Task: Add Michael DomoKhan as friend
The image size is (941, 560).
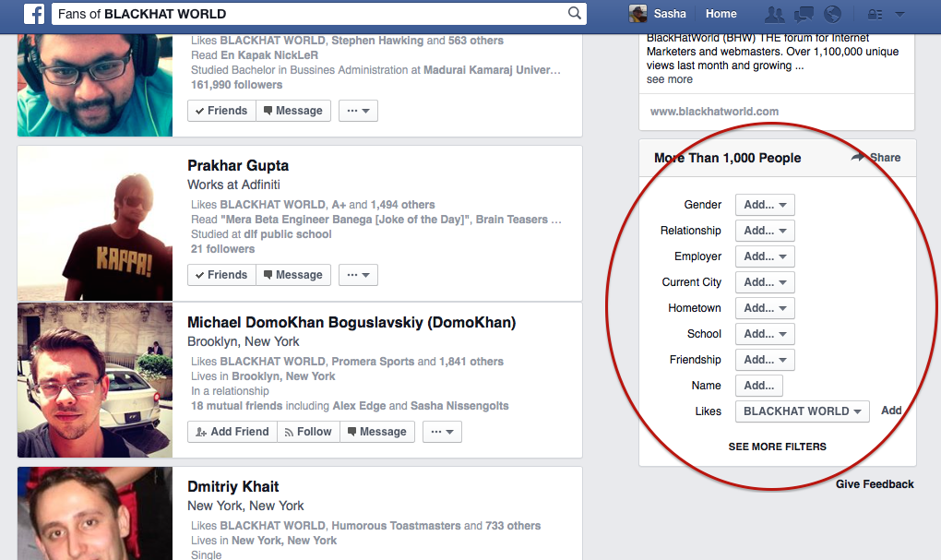Action: tap(232, 432)
